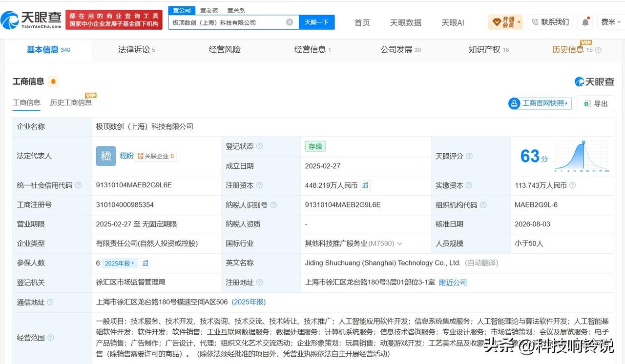
Task: Open legal representative 稔盼's profile link
Action: pyautogui.click(x=126, y=156)
